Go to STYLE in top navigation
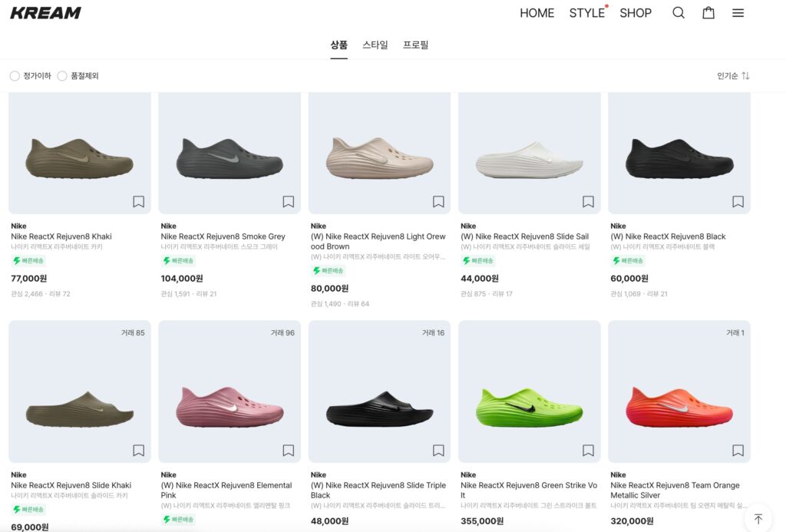786x532 pixels. [587, 13]
